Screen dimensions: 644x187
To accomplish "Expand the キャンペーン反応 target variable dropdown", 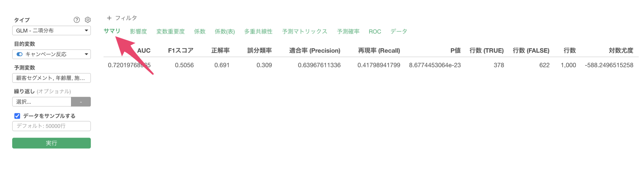I will point(51,54).
